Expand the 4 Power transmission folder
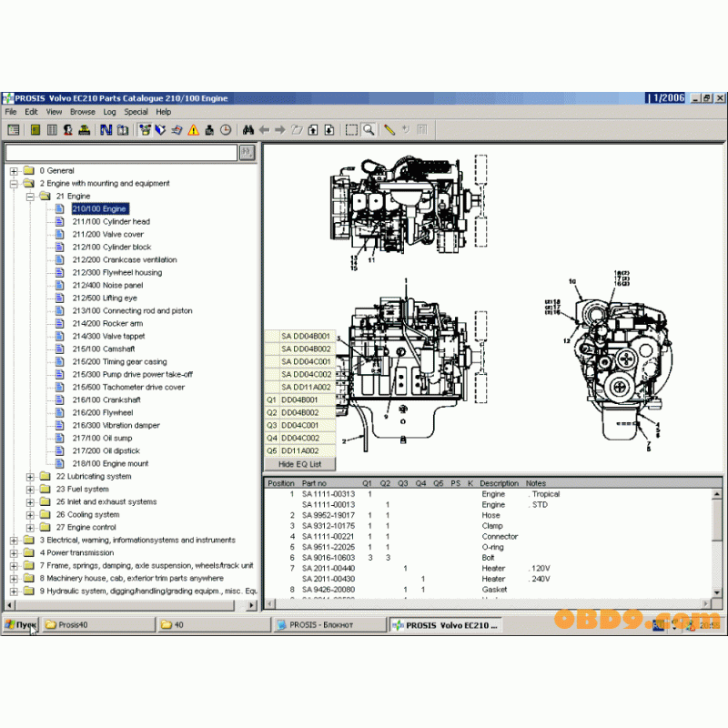This screenshot has width=728, height=728. coord(14,553)
